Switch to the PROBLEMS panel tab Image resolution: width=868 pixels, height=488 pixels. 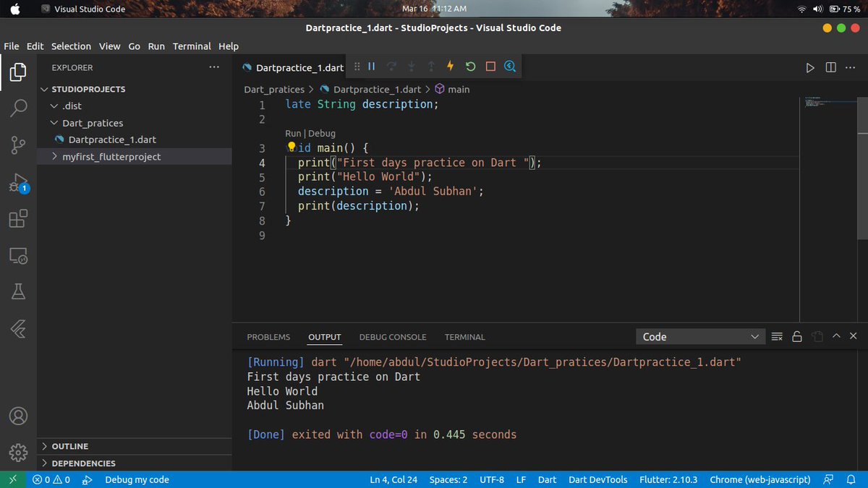(x=268, y=337)
